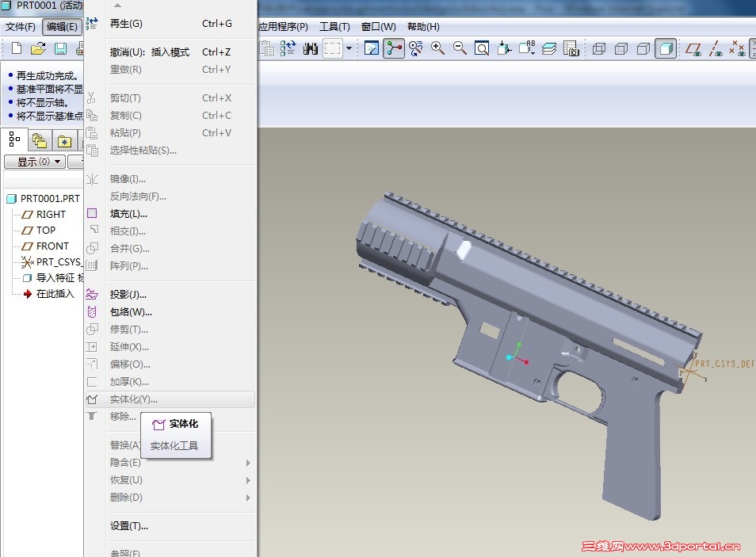Click the wrap (包络) menu icon
Screen dimensions: 756x557
pyautogui.click(x=92, y=312)
